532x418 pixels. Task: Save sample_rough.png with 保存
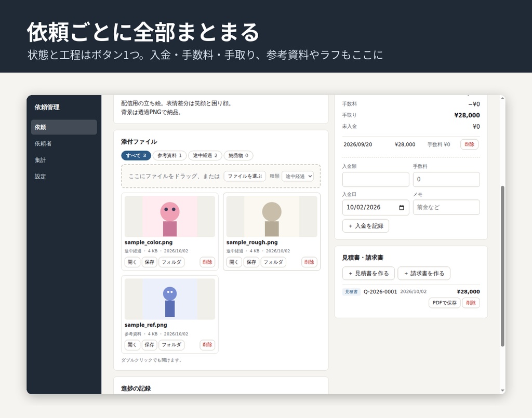[x=251, y=262]
